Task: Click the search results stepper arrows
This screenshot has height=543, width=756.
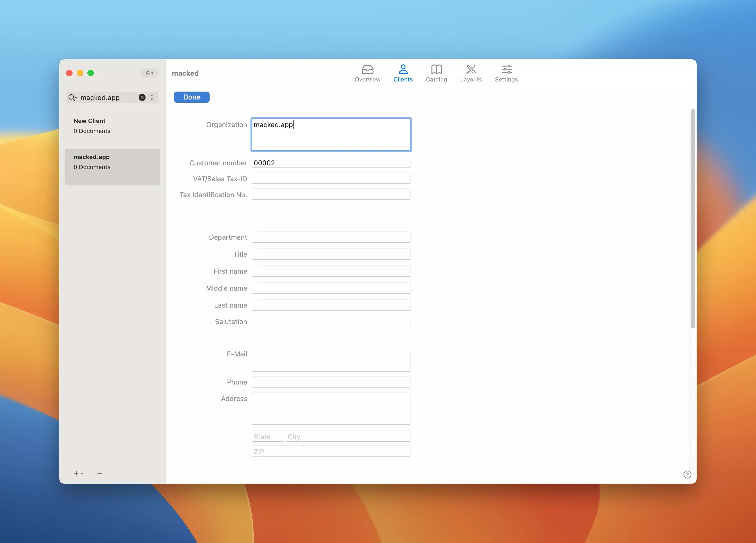Action: [x=152, y=98]
